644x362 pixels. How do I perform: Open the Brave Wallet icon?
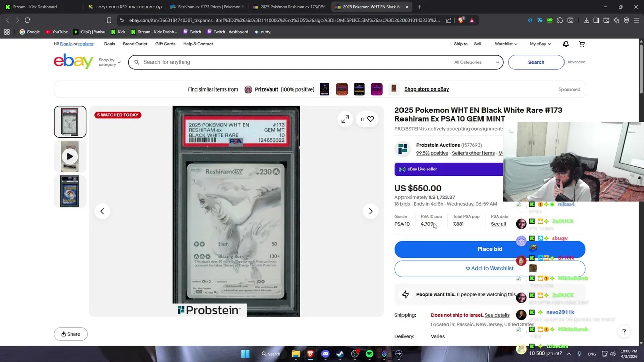pos(606,20)
